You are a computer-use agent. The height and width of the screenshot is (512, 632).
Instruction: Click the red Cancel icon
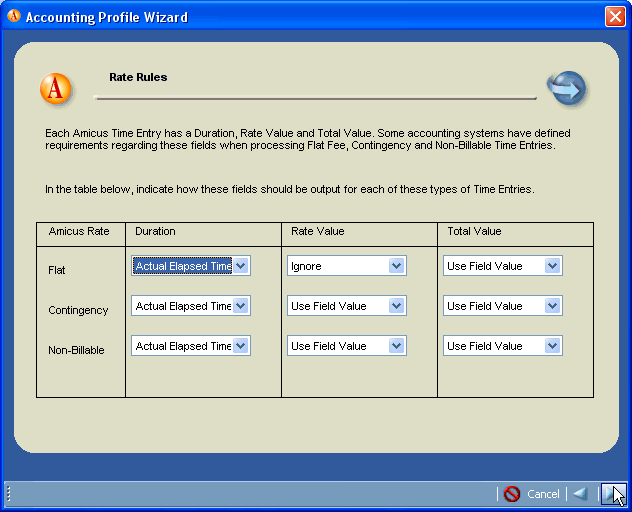click(512, 494)
